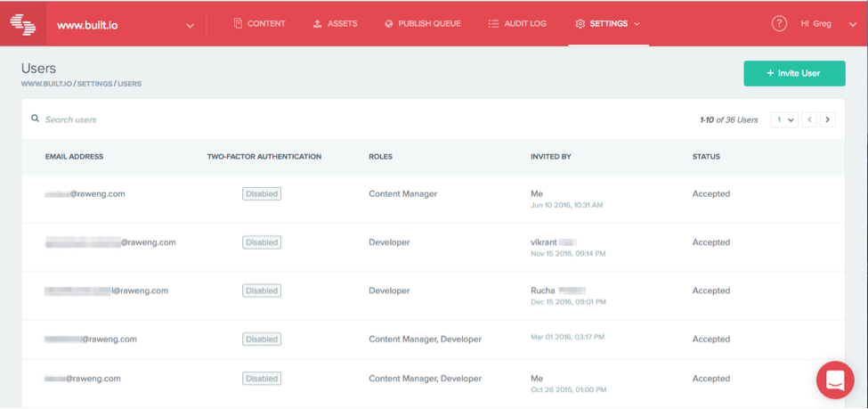868x409 pixels.
Task: Click Disabled badge for Content Manager row
Action: [262, 194]
